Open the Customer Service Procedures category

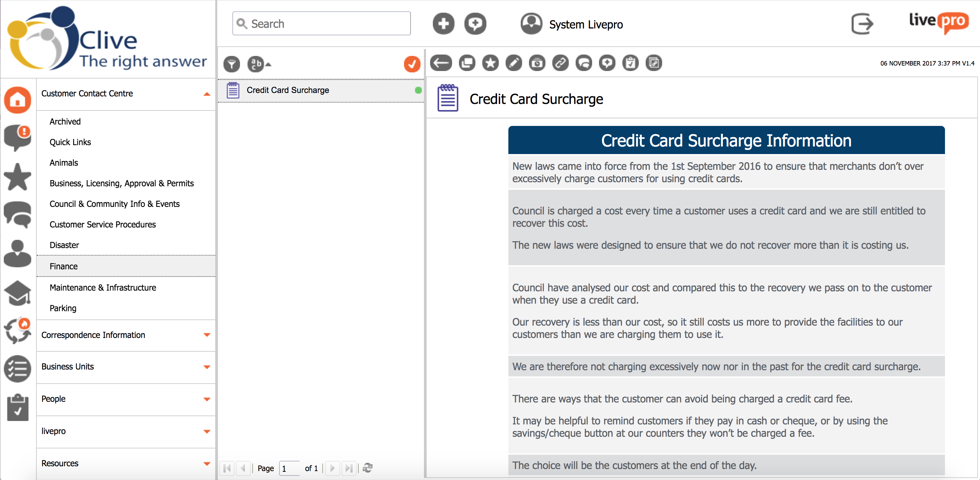pyautogui.click(x=102, y=224)
